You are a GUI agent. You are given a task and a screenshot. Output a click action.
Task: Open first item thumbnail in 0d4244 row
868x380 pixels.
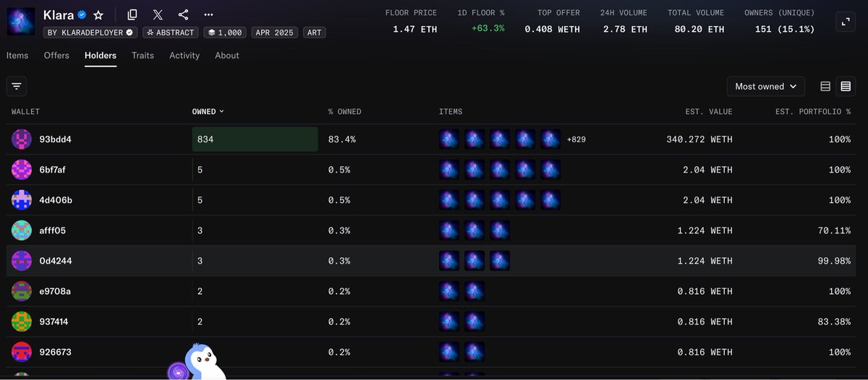coord(449,261)
